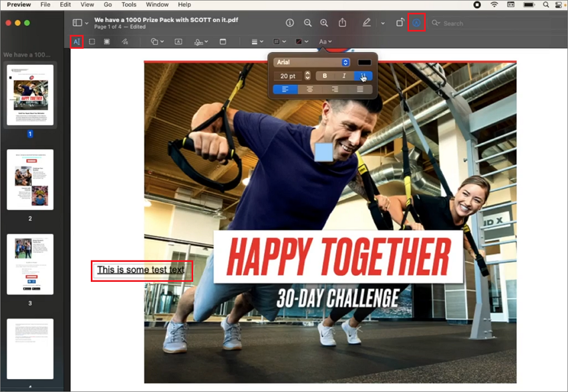Select the blank fourth page thumbnail
The width and height of the screenshot is (568, 392).
click(30, 349)
